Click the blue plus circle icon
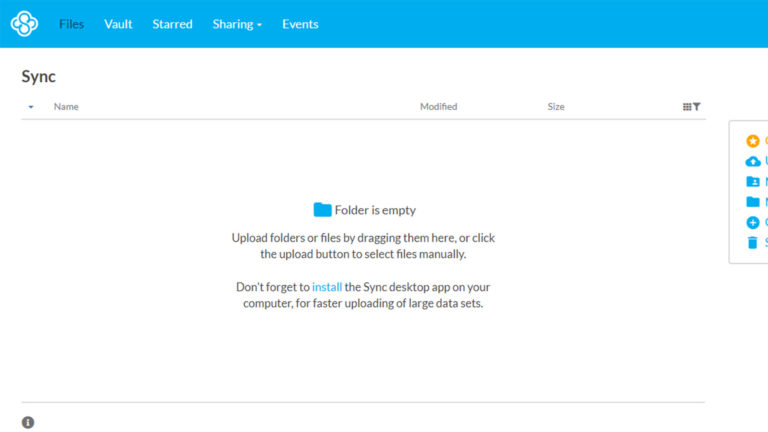This screenshot has width=768, height=432. click(753, 222)
